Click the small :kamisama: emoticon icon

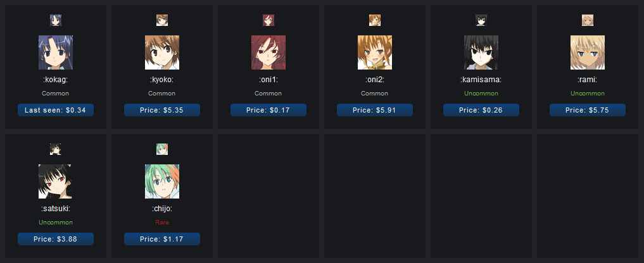tap(481, 20)
